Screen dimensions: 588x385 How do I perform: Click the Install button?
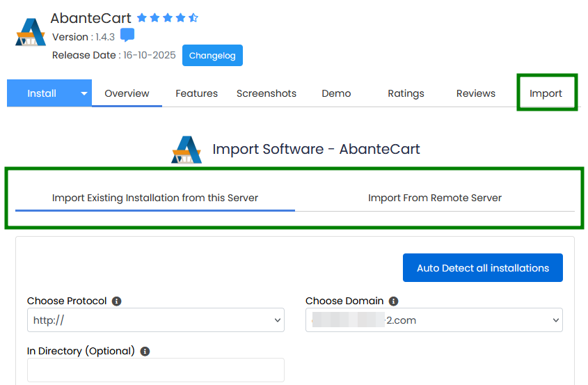pyautogui.click(x=42, y=93)
